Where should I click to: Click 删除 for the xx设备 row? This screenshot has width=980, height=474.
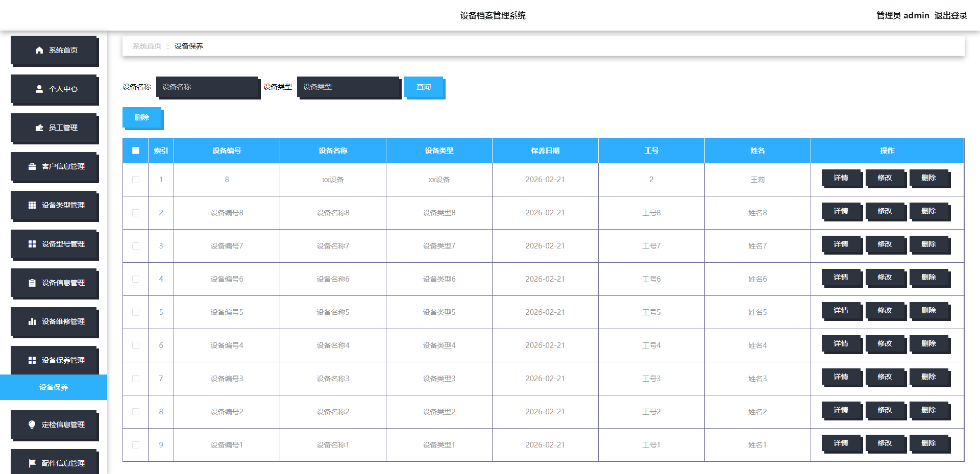pyautogui.click(x=929, y=179)
